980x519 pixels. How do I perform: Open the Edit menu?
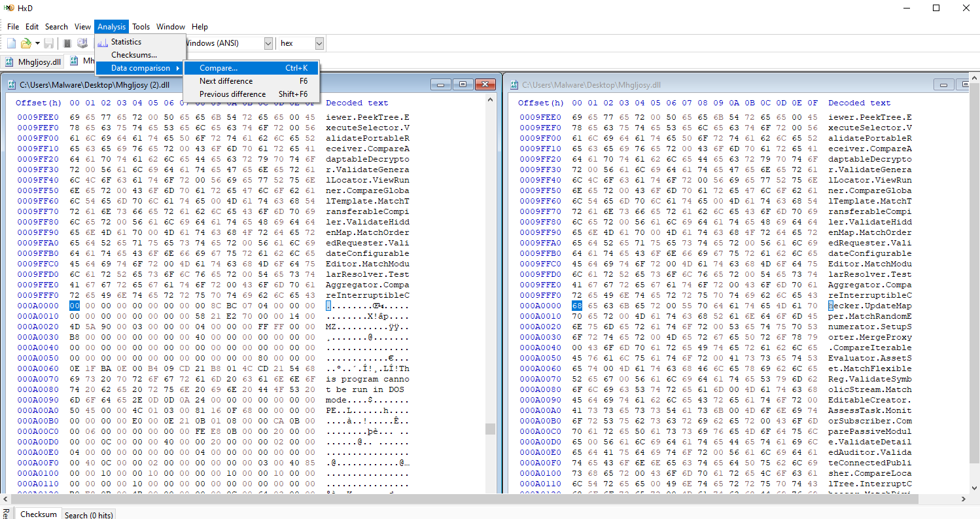coord(32,27)
